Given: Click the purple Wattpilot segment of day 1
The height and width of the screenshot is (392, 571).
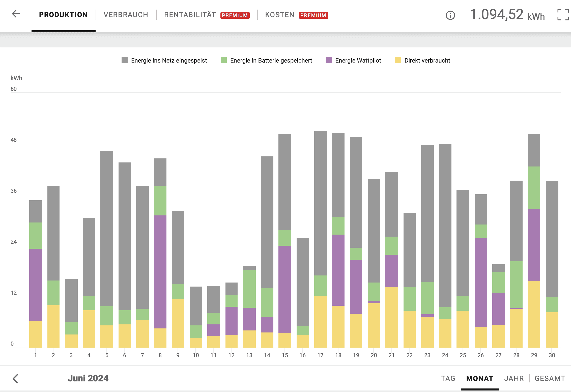Looking at the screenshot, I should pos(36,285).
